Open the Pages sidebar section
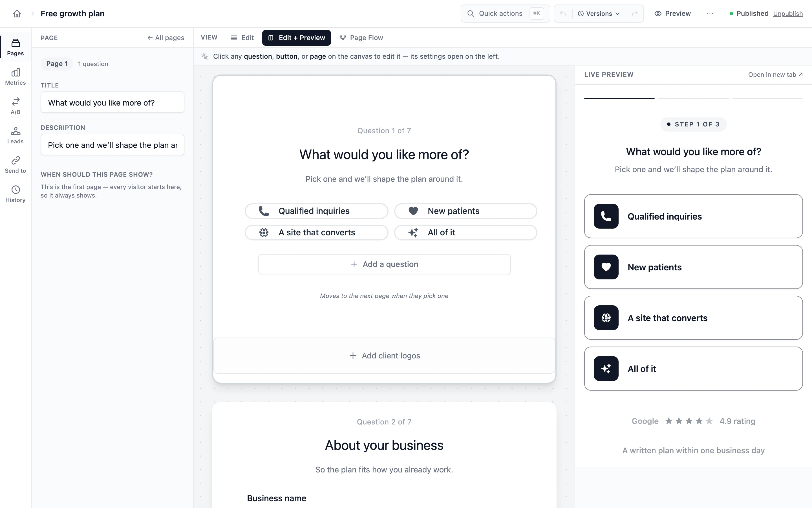 pos(16,47)
